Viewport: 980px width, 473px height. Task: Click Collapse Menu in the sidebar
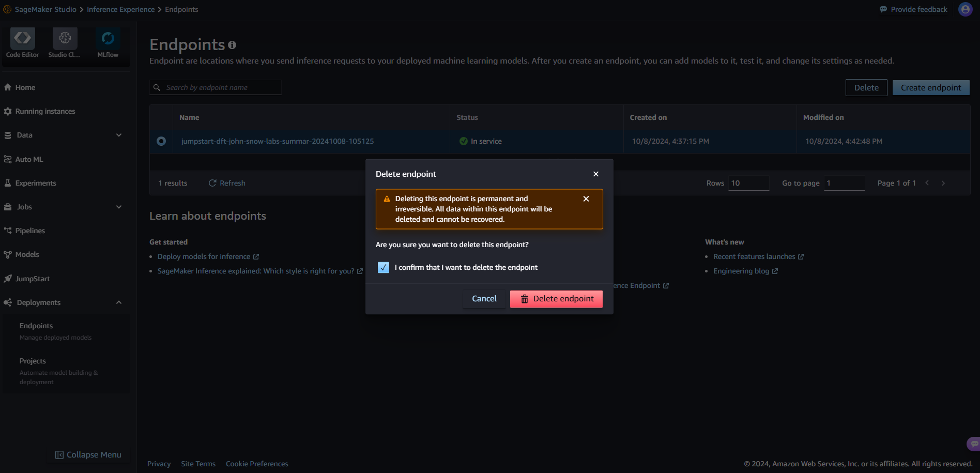pos(88,455)
